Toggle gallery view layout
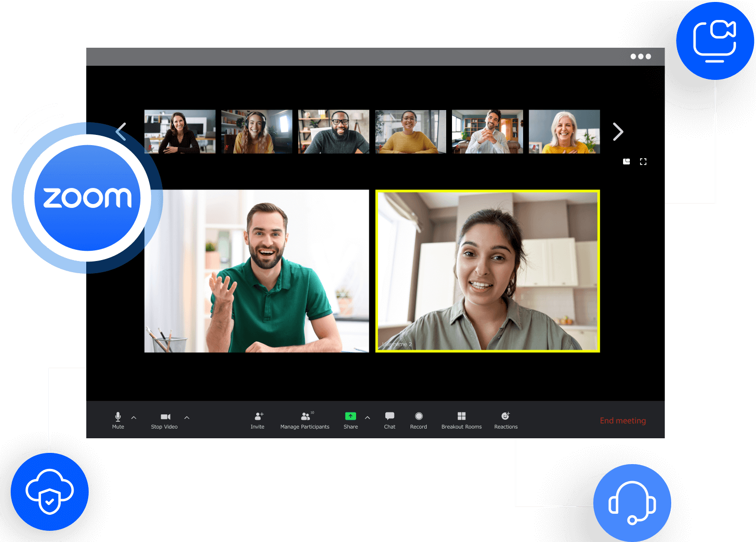The height and width of the screenshot is (542, 756). (x=626, y=161)
